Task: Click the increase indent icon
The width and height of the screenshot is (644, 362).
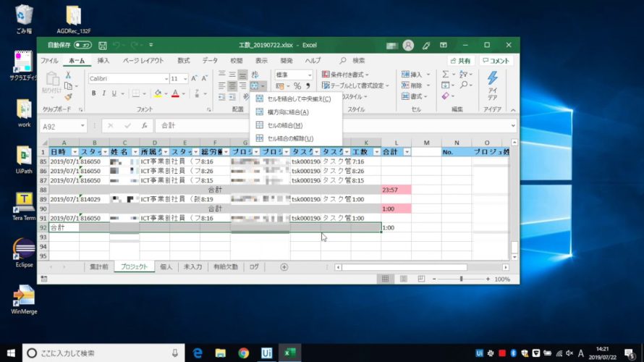Action: click(x=232, y=97)
